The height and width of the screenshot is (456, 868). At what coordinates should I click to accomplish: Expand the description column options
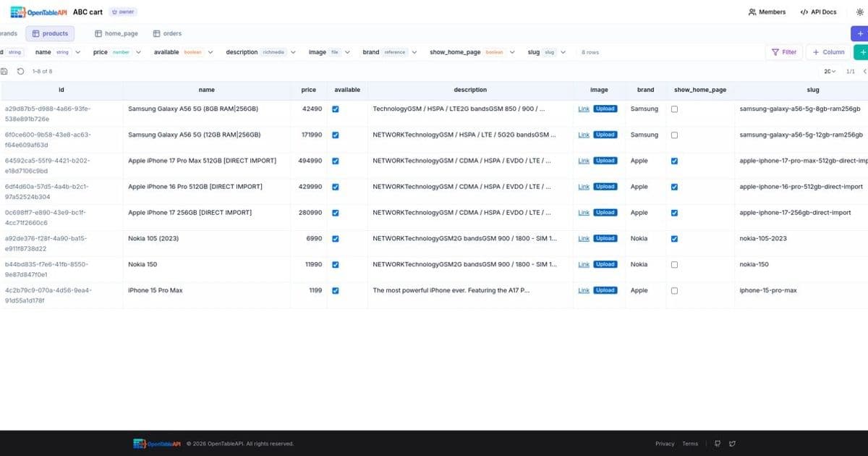(x=293, y=51)
